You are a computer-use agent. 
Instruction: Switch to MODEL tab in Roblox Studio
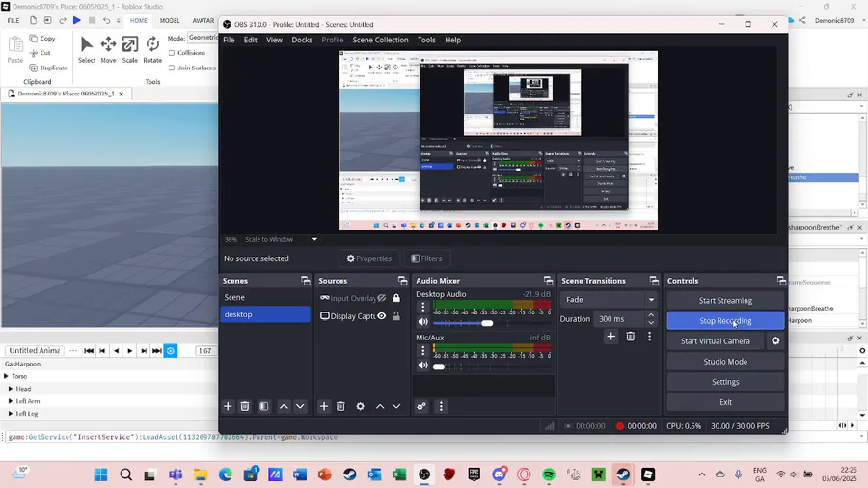pyautogui.click(x=170, y=20)
